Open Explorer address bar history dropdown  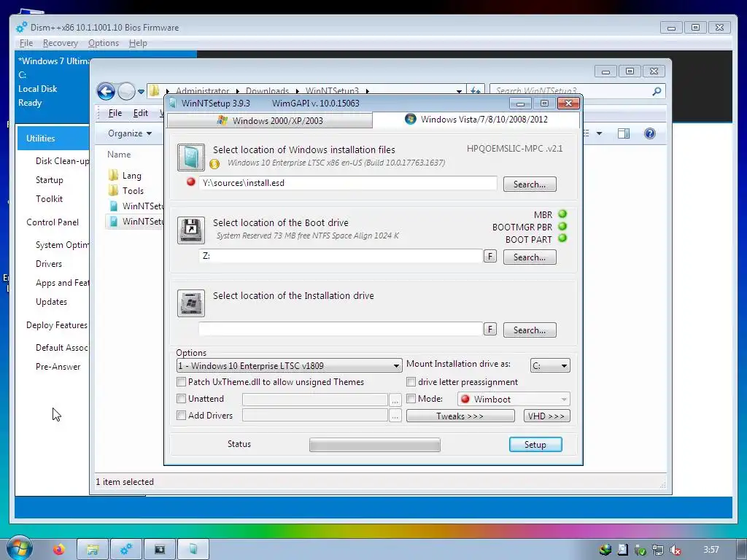(459, 91)
